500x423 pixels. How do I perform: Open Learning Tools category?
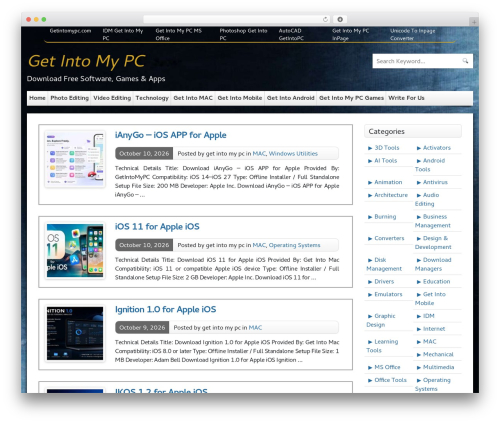click(382, 346)
